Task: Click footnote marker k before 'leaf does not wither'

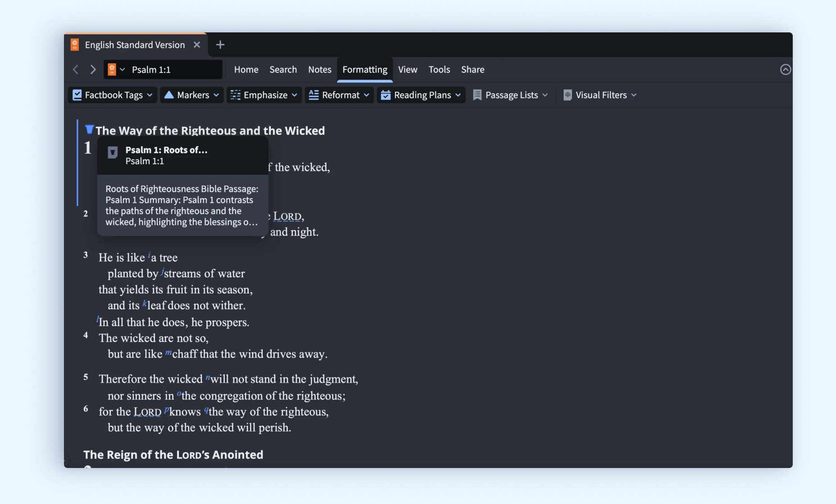Action: (145, 304)
